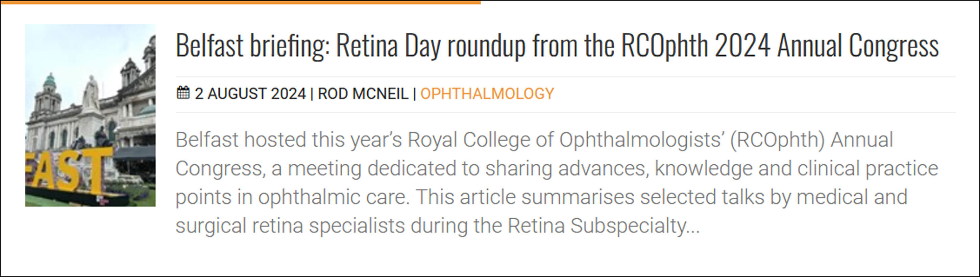Click the date 2 AUGUST 2024
This screenshot has height=277, width=980.
coord(250,93)
